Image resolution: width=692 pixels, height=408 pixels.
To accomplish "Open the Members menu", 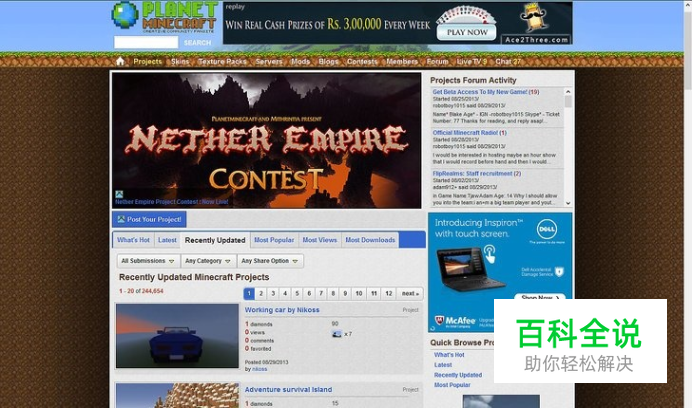I will point(402,61).
